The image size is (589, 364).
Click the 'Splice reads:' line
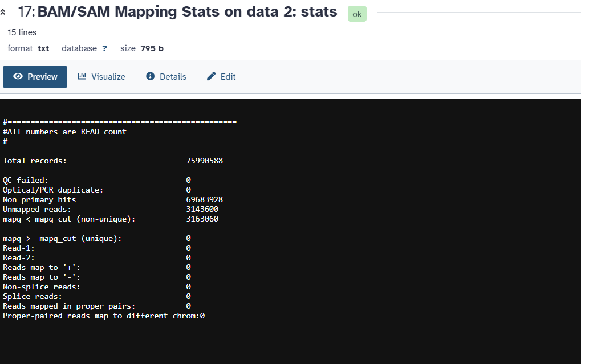(x=97, y=296)
